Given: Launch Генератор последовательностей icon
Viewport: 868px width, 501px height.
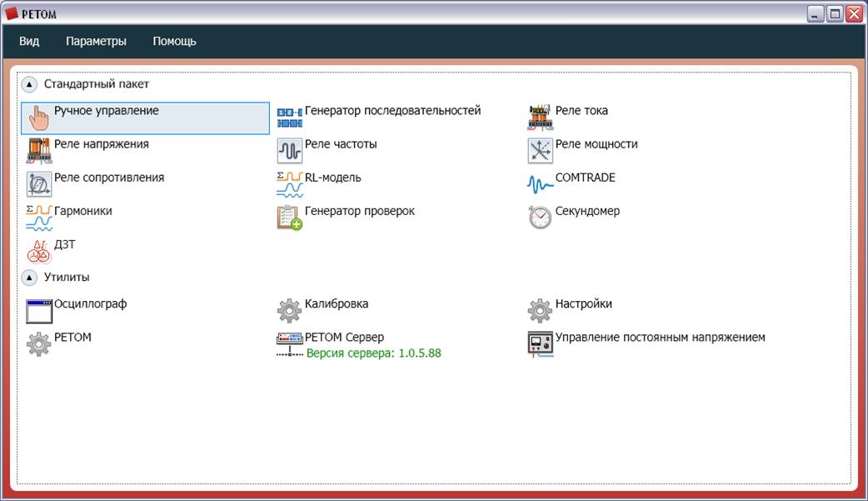Looking at the screenshot, I should pos(290,118).
